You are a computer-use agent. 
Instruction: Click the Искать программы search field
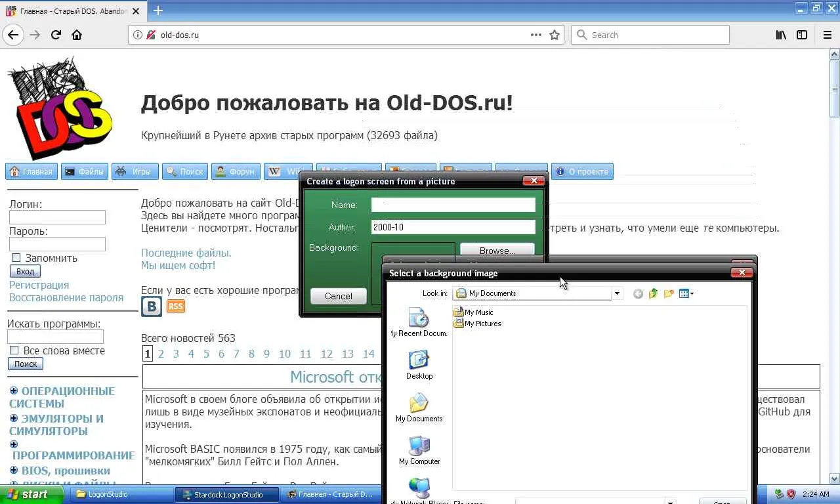point(55,337)
